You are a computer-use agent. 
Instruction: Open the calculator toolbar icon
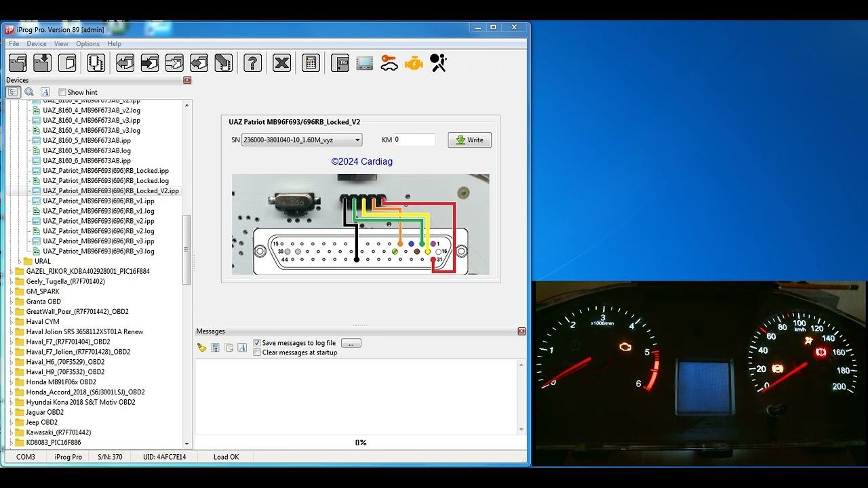pos(311,63)
